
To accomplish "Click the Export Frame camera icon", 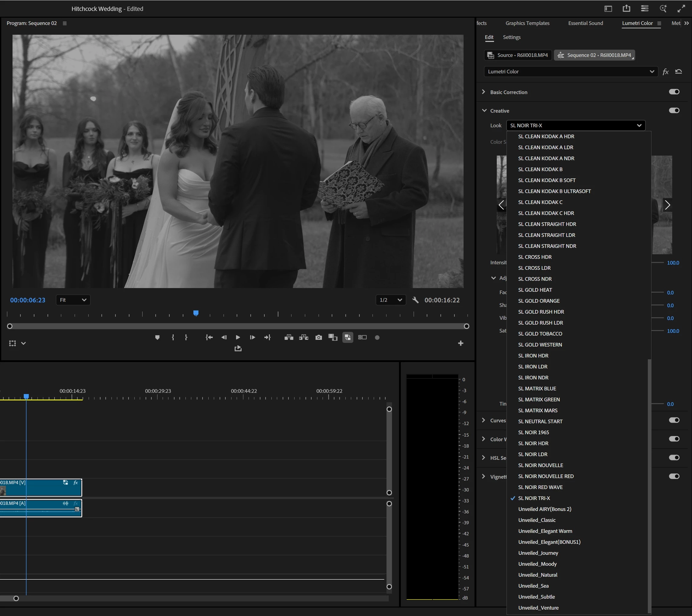I will tap(319, 337).
